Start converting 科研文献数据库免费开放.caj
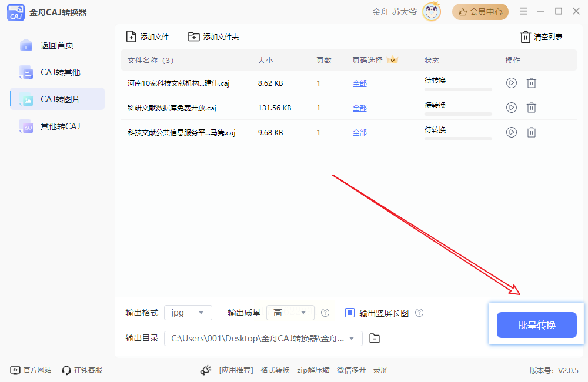The width and height of the screenshot is (588, 382). tap(511, 108)
